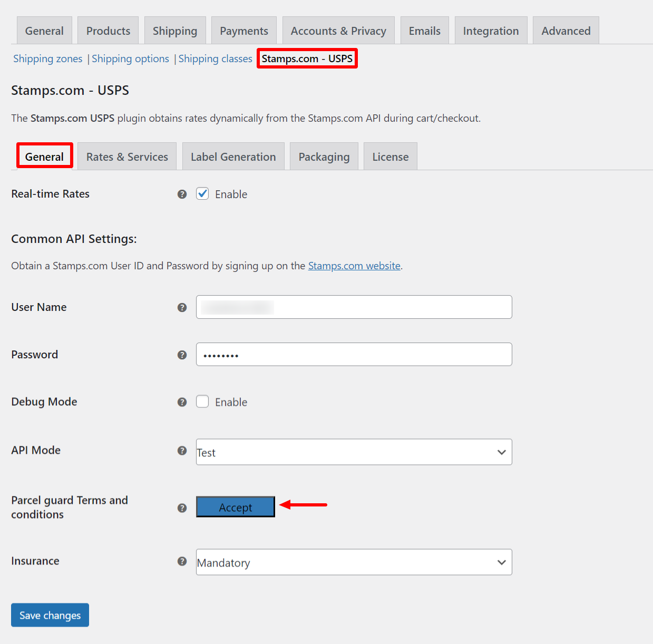Screen dimensions: 653x644
Task: Open the Real-time Rates help tooltip
Action: click(182, 194)
